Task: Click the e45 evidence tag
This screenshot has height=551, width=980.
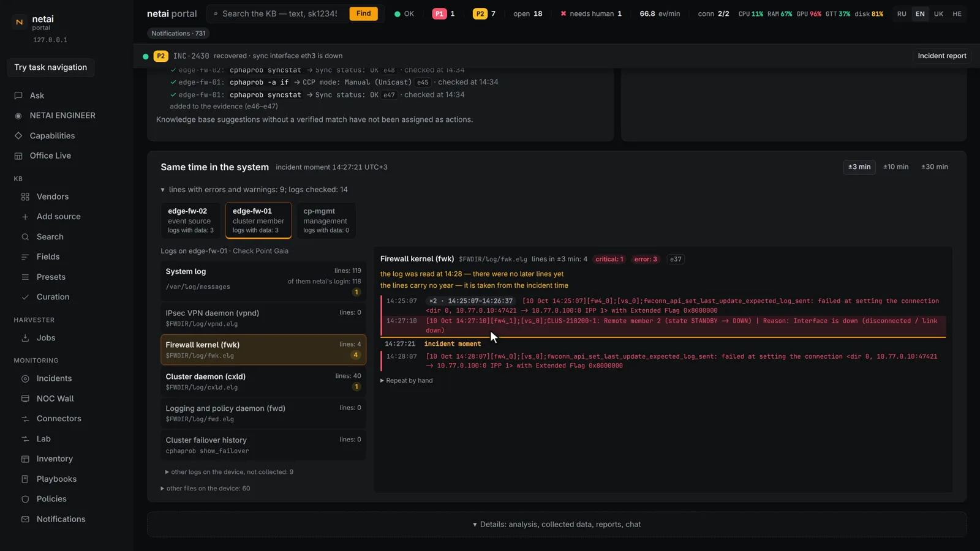Action: click(x=423, y=83)
